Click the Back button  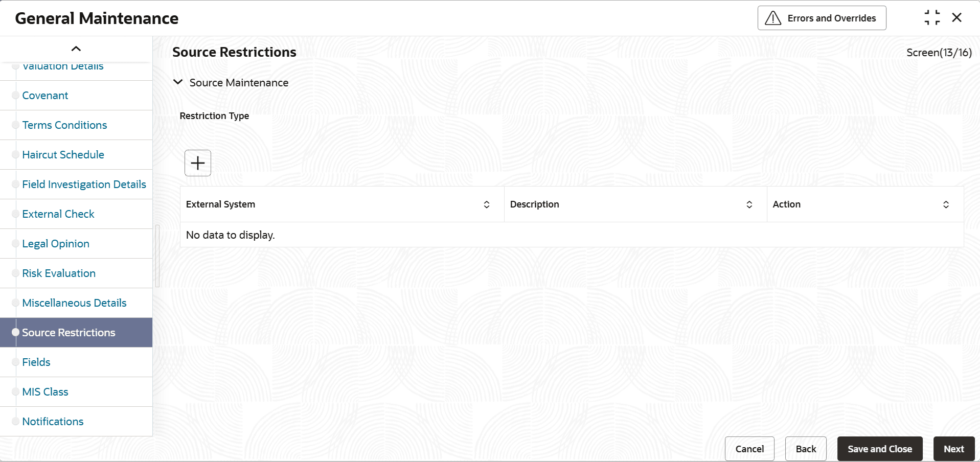coord(806,449)
